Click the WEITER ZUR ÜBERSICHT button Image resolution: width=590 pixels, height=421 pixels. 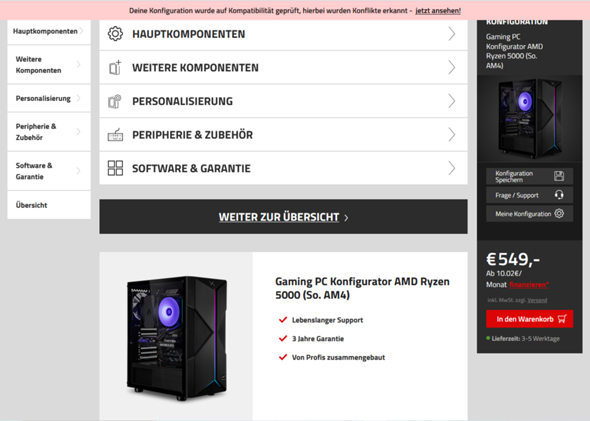[283, 217]
